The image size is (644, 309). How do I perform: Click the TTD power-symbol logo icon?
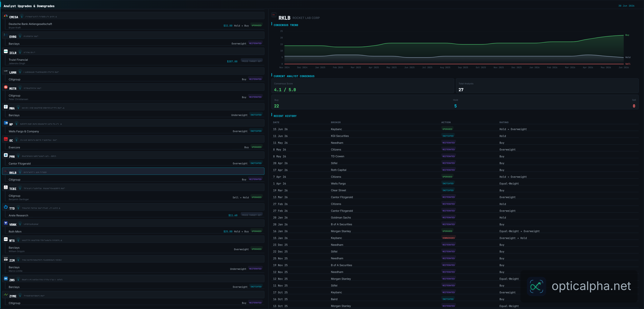[6, 207]
